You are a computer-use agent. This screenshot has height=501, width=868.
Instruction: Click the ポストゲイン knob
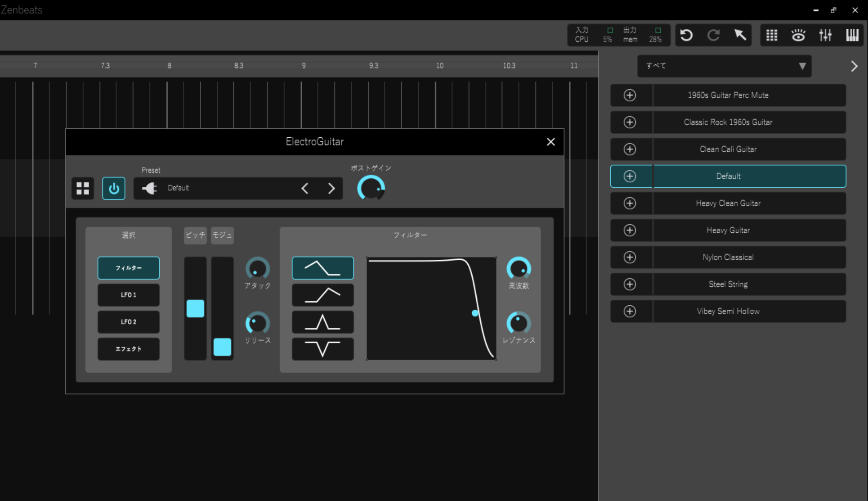pos(371,188)
